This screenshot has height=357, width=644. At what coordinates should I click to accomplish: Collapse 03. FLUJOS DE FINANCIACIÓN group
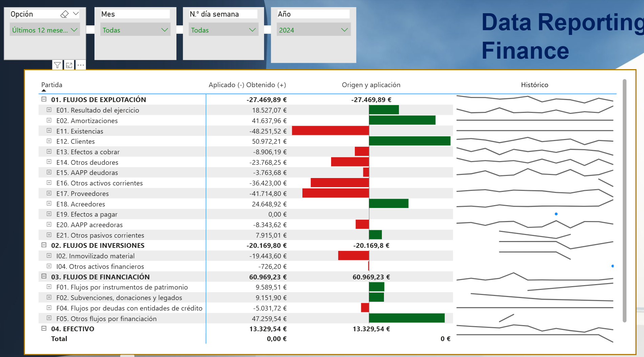(44, 277)
